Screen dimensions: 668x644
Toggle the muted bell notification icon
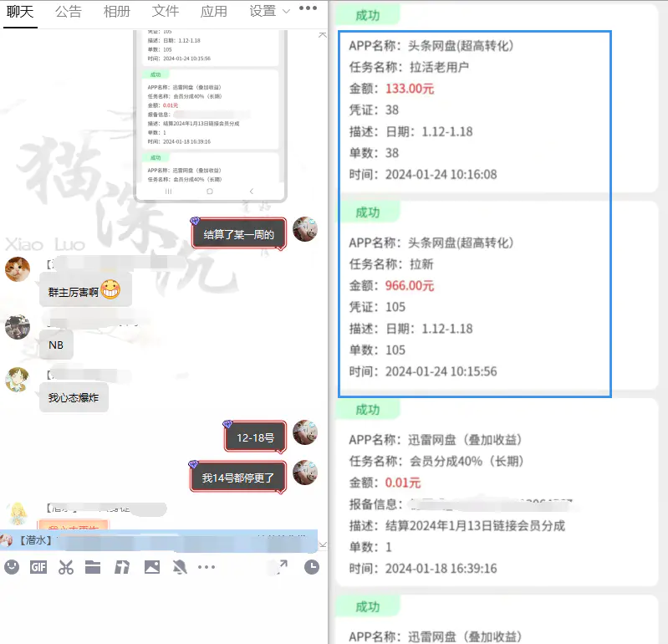pyautogui.click(x=179, y=567)
